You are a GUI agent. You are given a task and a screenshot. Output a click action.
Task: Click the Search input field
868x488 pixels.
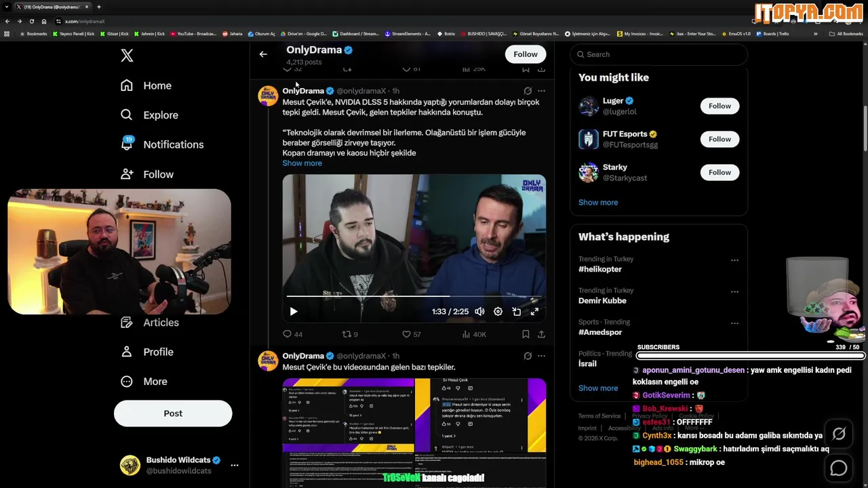tap(658, 54)
